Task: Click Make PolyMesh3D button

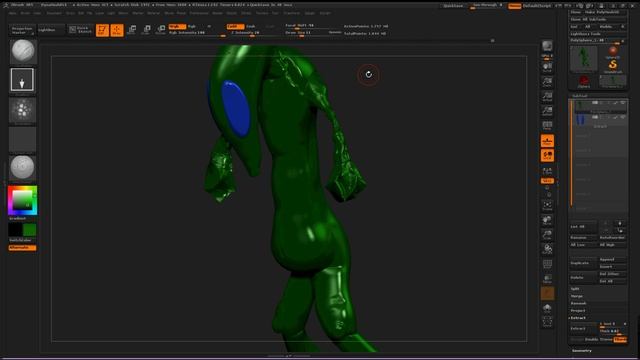Action: [x=602, y=12]
